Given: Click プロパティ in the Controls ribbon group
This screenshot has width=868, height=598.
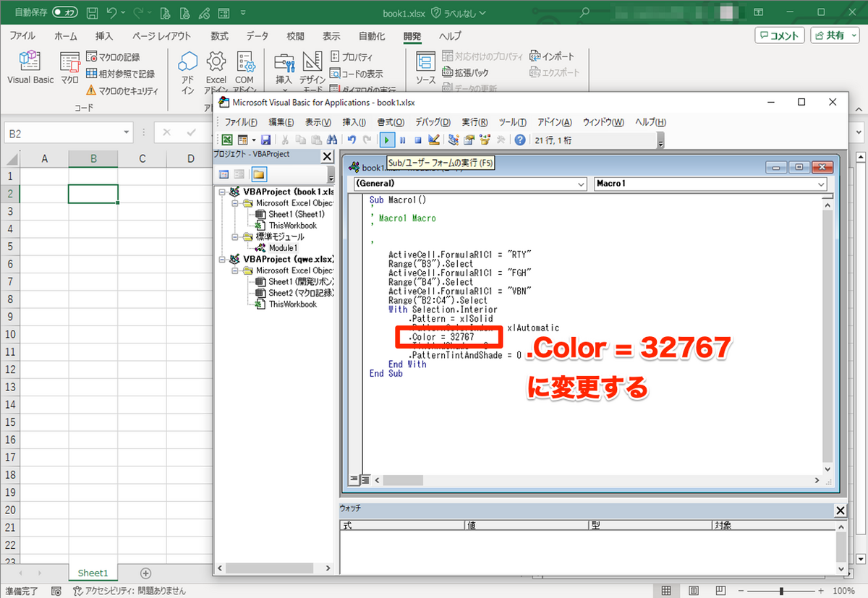Looking at the screenshot, I should 352,57.
